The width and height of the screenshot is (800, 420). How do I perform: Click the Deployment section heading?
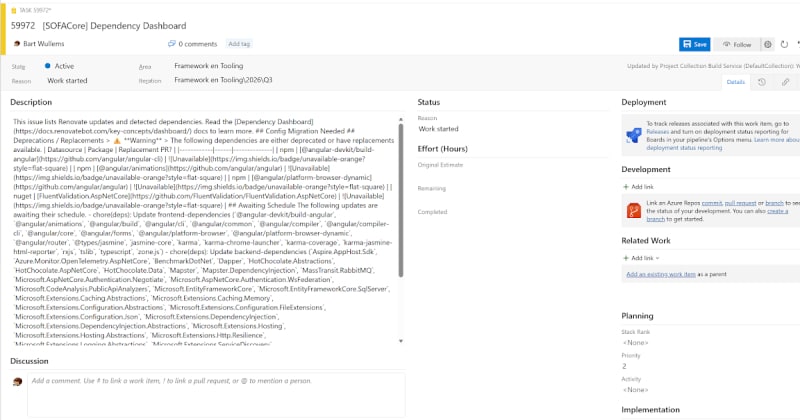coord(643,102)
